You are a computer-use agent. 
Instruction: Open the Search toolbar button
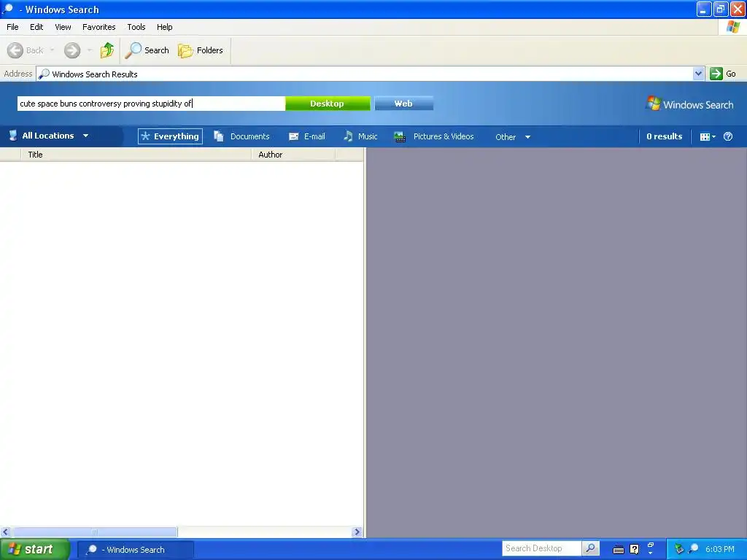[147, 50]
